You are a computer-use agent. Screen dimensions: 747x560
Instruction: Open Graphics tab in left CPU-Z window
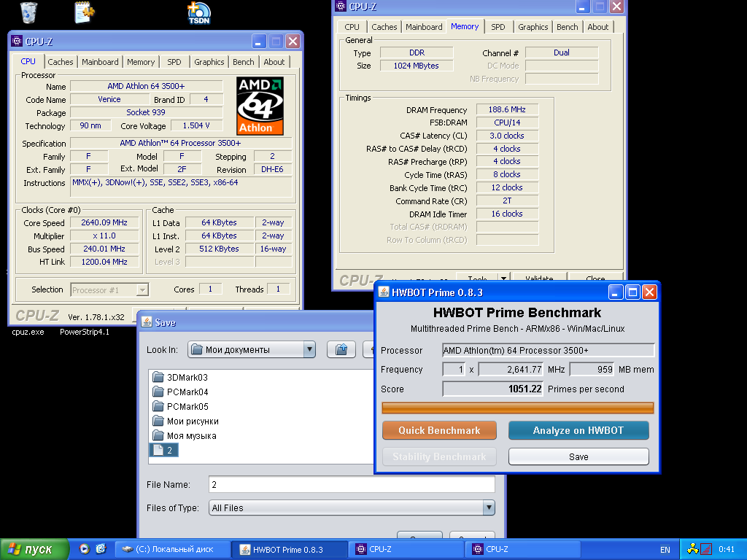click(x=209, y=62)
